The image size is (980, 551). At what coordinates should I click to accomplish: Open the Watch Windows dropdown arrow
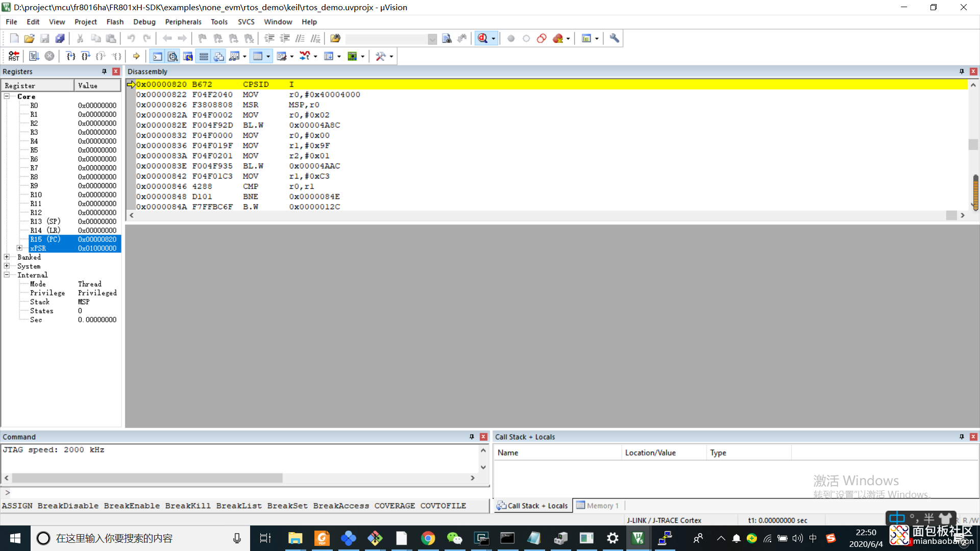pos(244,57)
